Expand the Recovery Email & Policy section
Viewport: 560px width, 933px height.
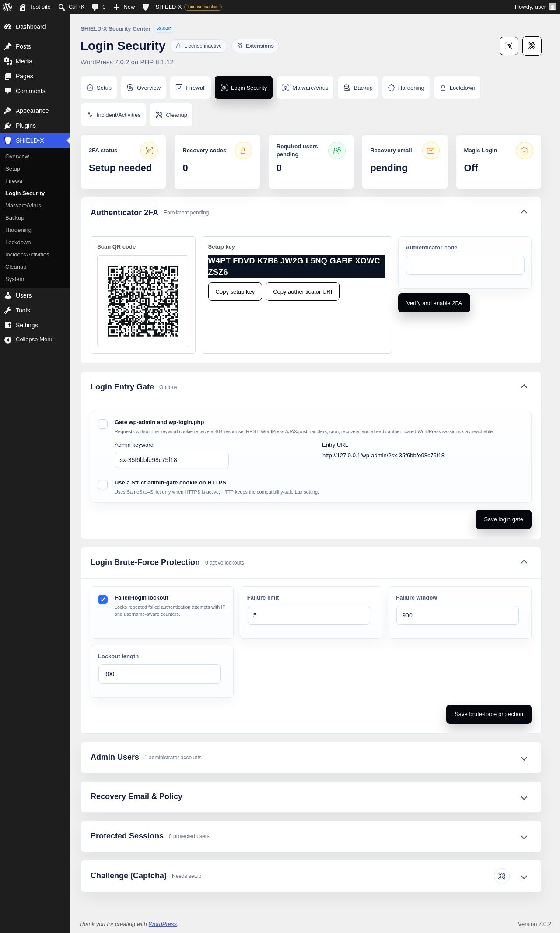(524, 798)
